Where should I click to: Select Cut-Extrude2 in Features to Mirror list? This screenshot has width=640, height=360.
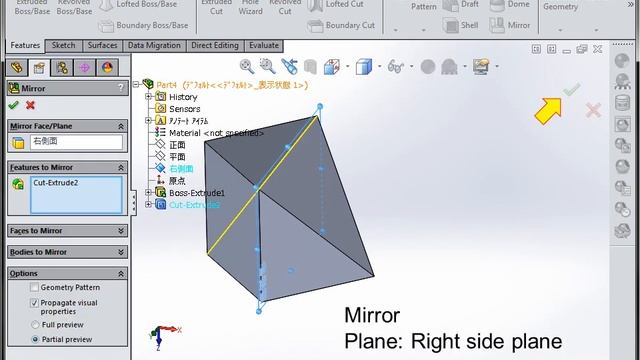click(x=56, y=182)
